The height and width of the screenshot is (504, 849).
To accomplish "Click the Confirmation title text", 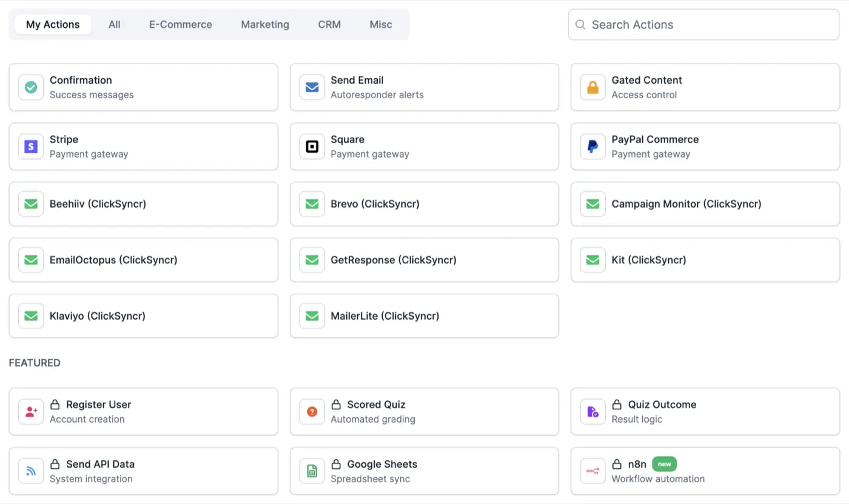I will pos(81,80).
